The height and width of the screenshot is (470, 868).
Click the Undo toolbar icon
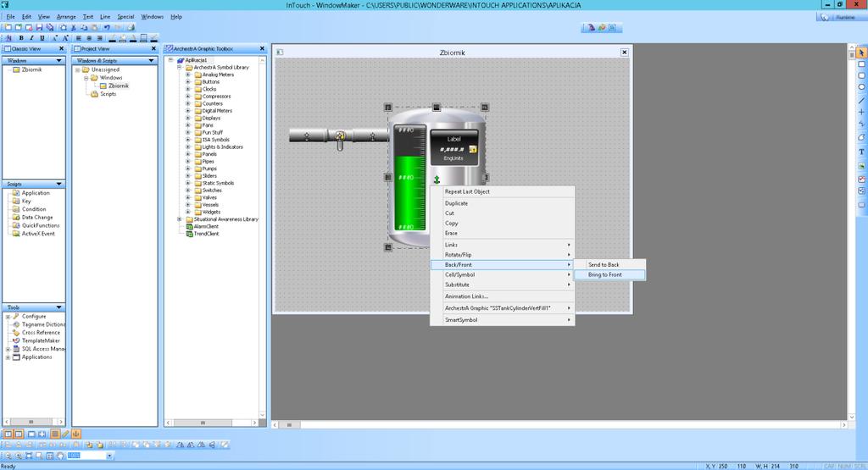coord(106,27)
